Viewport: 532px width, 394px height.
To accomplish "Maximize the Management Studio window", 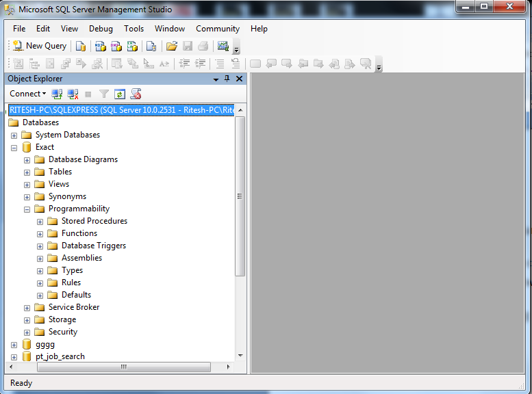I will pyautogui.click(x=484, y=6).
